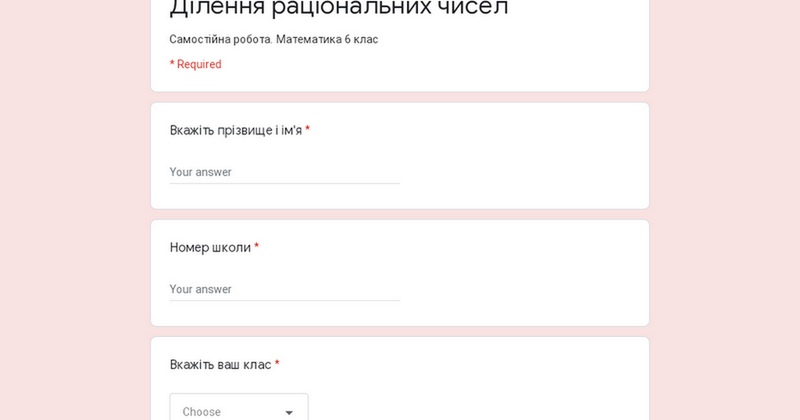Click the name answer input field

pos(284,172)
